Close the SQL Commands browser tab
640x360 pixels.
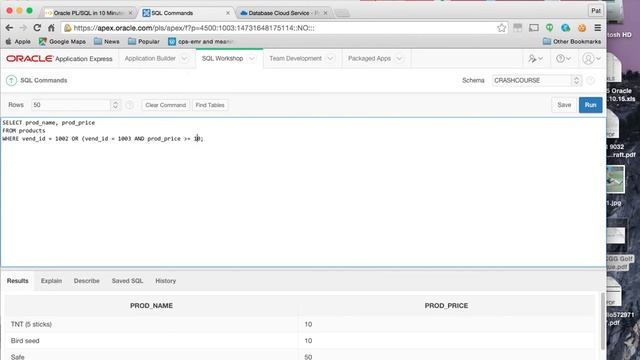(x=228, y=13)
